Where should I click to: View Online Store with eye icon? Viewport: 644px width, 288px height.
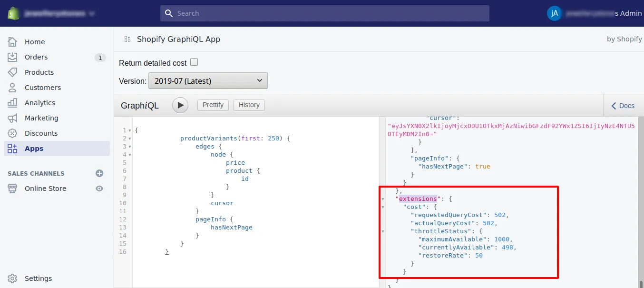pos(99,189)
